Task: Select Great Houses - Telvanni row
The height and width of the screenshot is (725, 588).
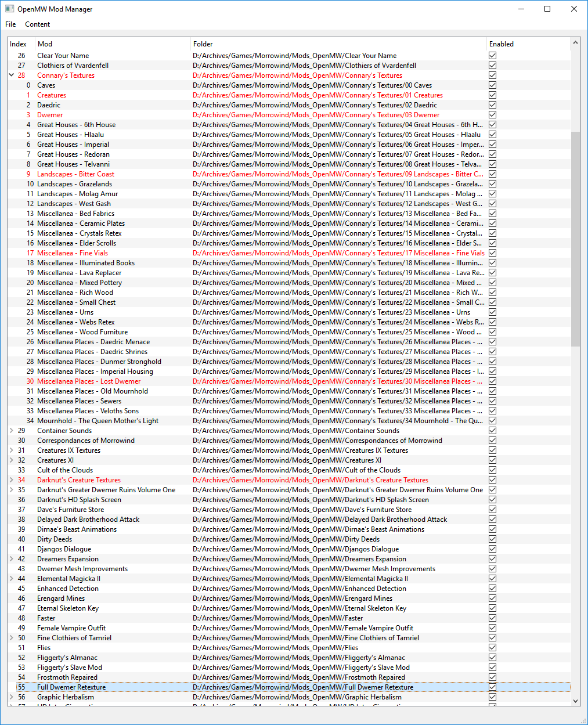Action: [289, 164]
